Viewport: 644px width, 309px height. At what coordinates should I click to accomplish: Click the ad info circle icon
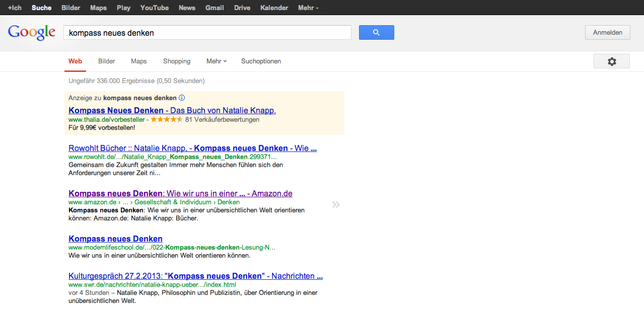pyautogui.click(x=182, y=98)
